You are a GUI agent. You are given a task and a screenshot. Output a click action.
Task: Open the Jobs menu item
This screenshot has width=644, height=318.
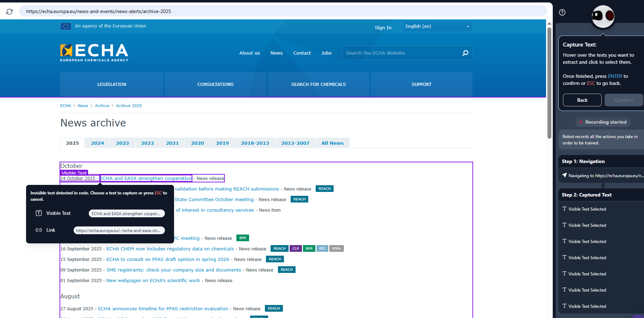327,53
